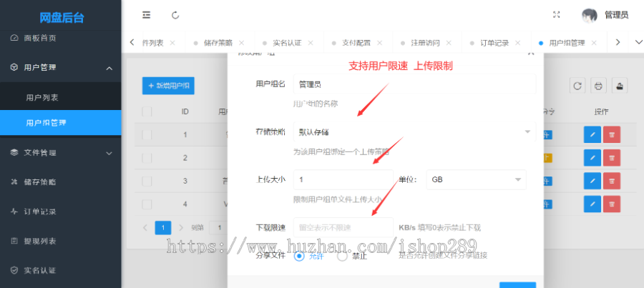Open 用户列表 in the sidebar
644x288 pixels.
point(60,98)
